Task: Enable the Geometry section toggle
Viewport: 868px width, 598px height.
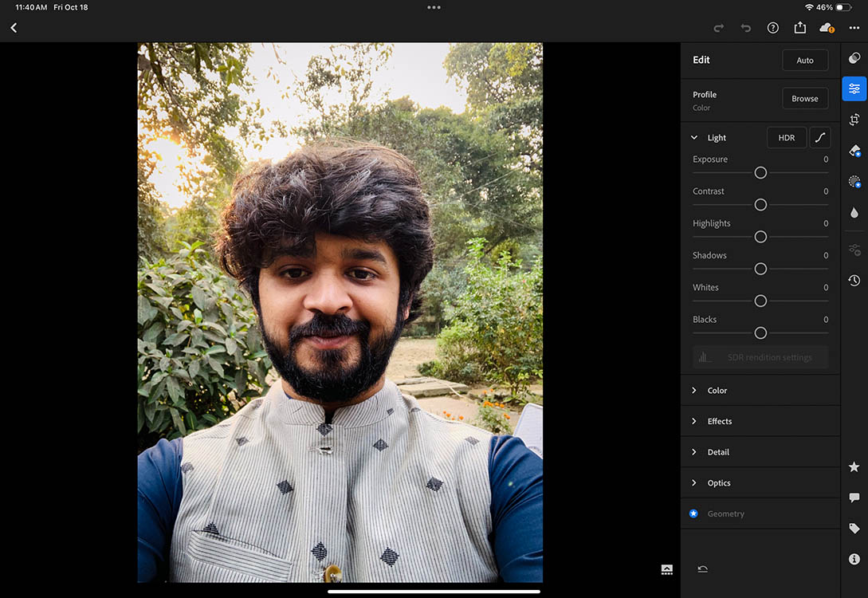Action: click(x=693, y=513)
